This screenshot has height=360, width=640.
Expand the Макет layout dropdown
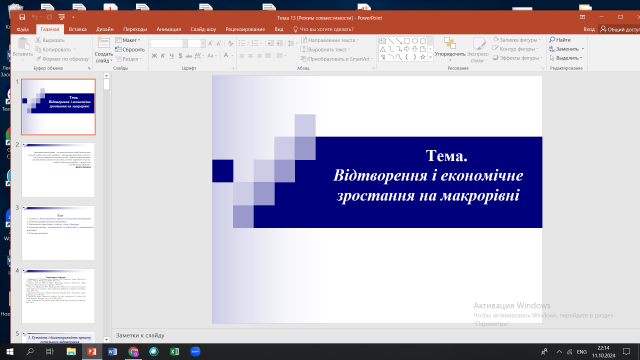tap(128, 40)
